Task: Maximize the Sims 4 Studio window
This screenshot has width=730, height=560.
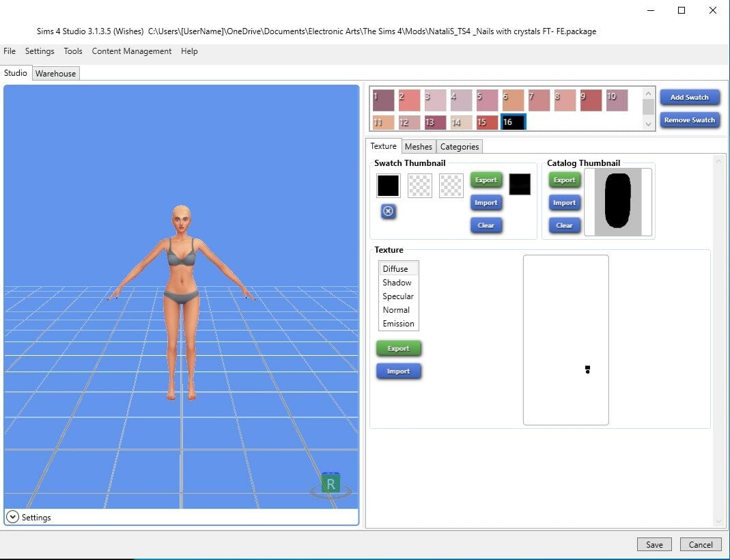Action: (x=682, y=10)
